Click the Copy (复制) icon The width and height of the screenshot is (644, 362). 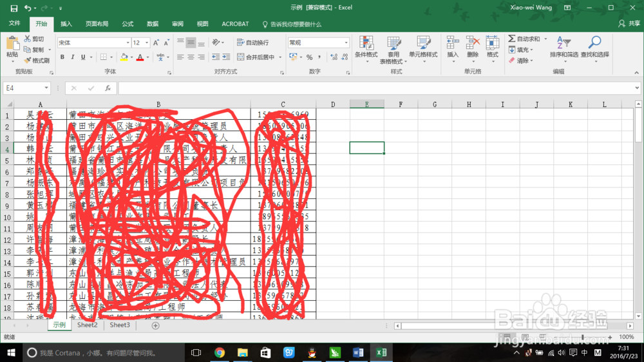28,50
